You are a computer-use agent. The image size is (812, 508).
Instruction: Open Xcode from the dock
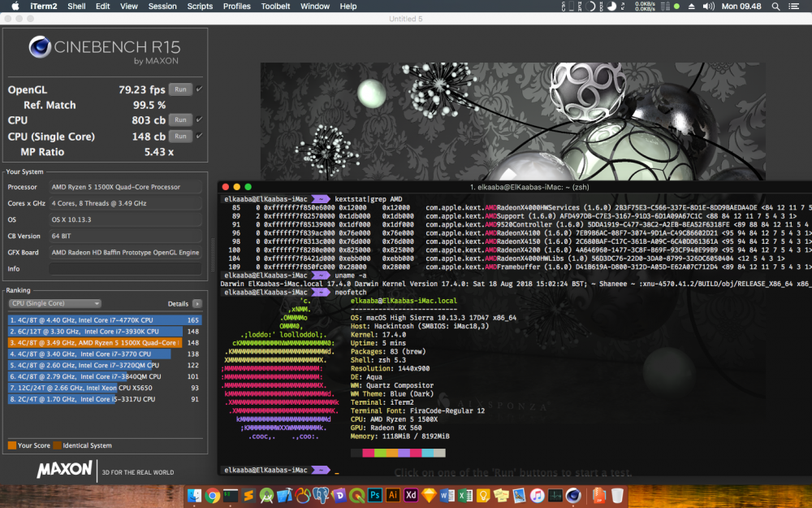(x=284, y=496)
